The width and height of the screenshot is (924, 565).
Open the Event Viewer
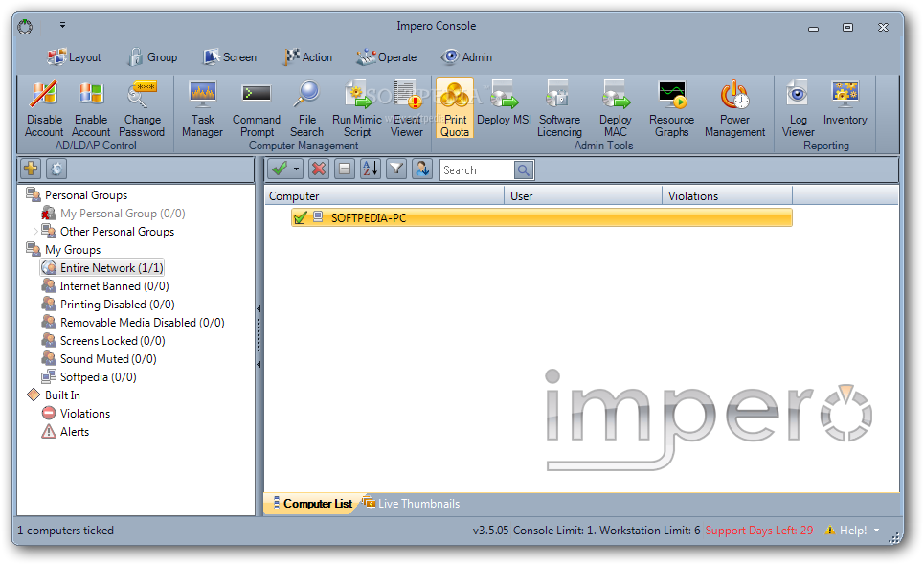coord(407,109)
